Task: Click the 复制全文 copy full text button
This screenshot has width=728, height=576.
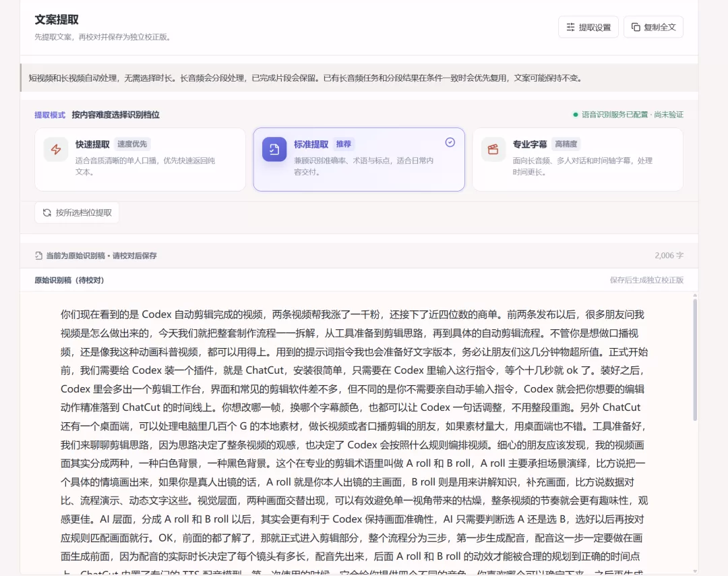Action: coord(653,28)
